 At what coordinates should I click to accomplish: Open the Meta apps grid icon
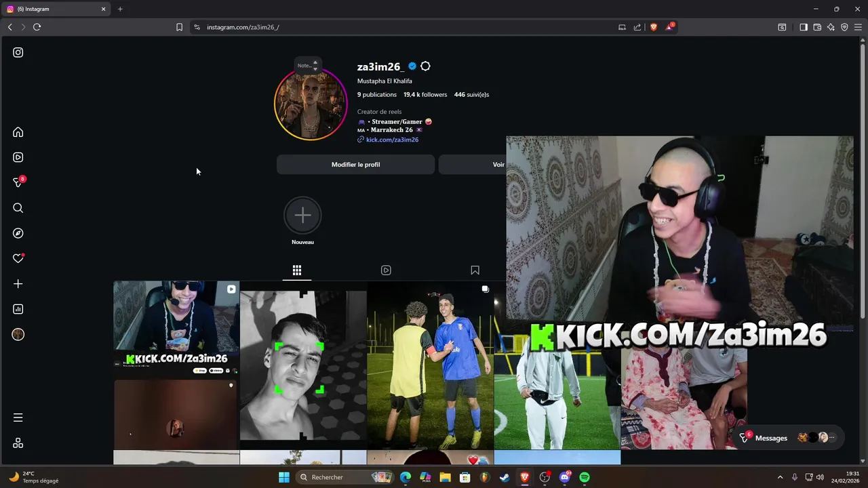(18, 443)
